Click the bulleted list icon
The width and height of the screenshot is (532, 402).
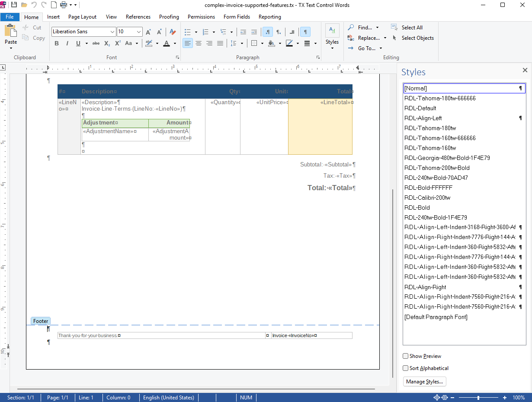[x=188, y=32]
